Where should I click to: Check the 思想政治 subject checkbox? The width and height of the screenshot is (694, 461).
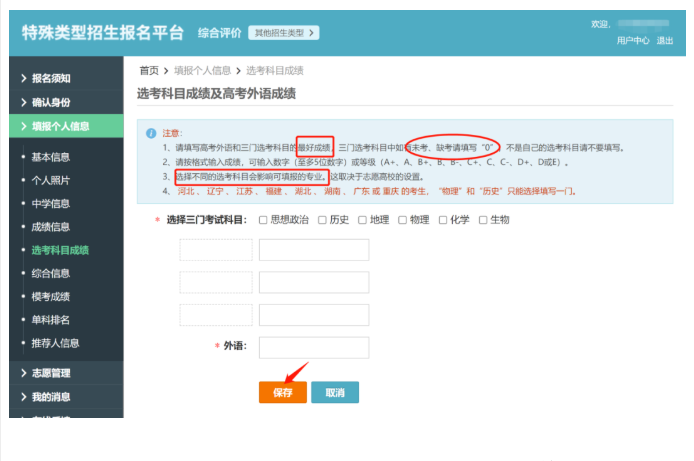[263, 220]
